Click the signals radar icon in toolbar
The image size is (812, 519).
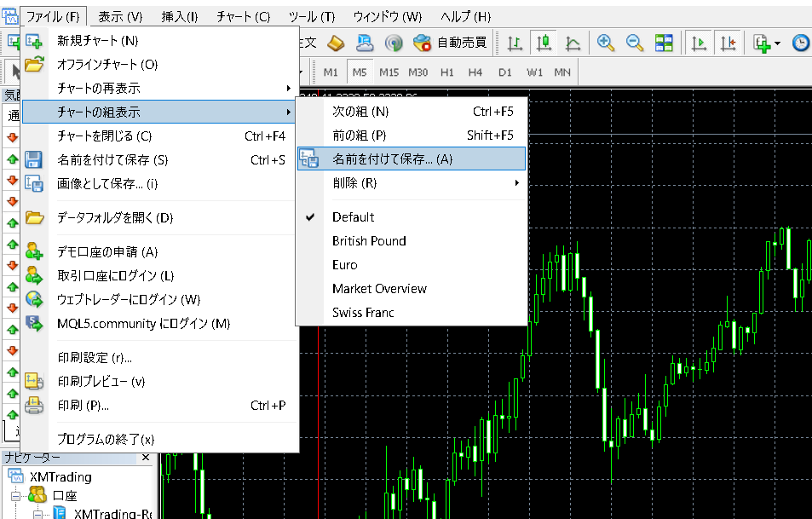coord(393,43)
